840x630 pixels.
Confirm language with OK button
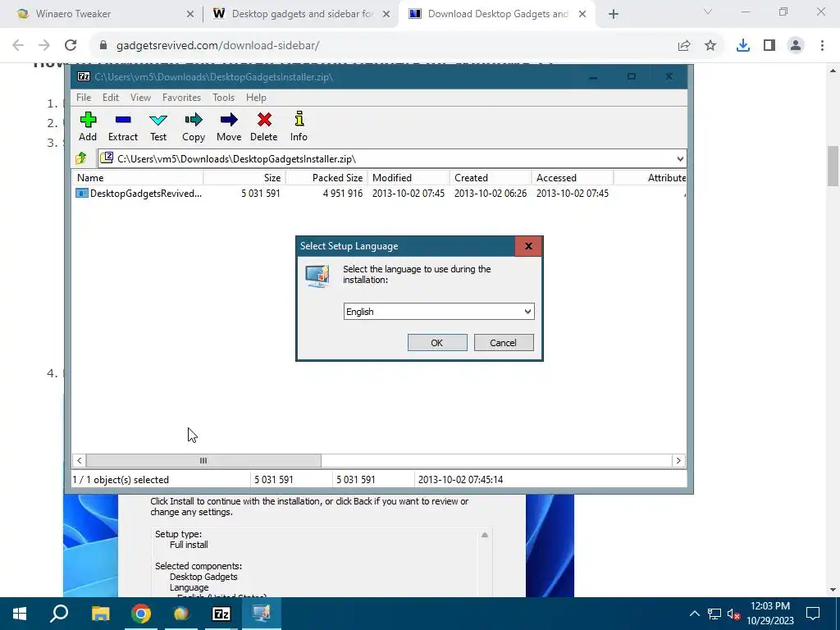coord(437,343)
